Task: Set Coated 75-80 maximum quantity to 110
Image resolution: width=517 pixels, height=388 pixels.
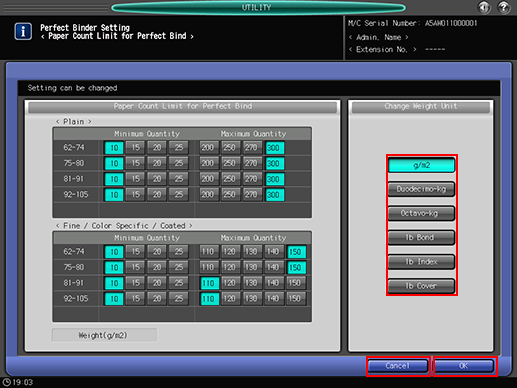Action: click(x=208, y=267)
